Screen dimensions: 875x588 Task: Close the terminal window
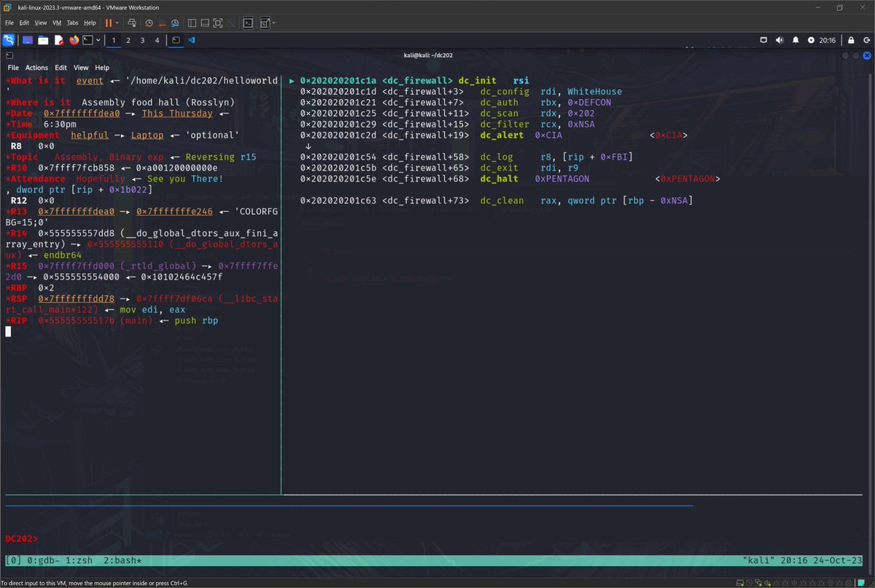click(x=866, y=55)
